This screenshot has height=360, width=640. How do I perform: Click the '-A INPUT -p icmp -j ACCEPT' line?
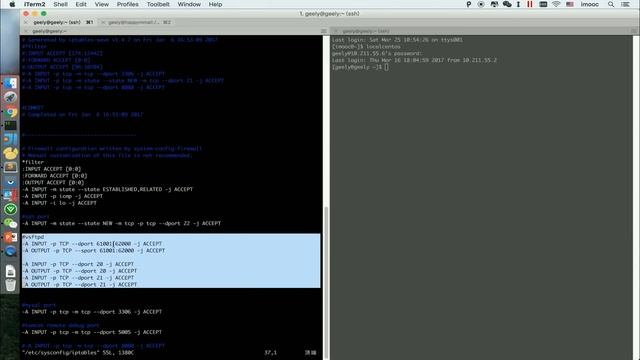click(62, 196)
